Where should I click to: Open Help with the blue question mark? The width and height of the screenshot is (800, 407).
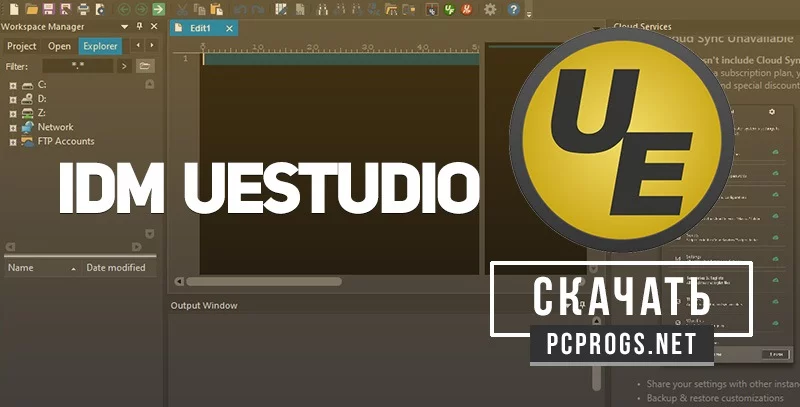click(x=513, y=9)
